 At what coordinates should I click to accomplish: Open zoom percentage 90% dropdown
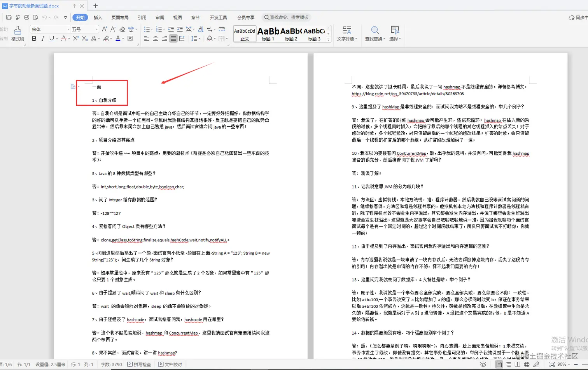[564, 364]
